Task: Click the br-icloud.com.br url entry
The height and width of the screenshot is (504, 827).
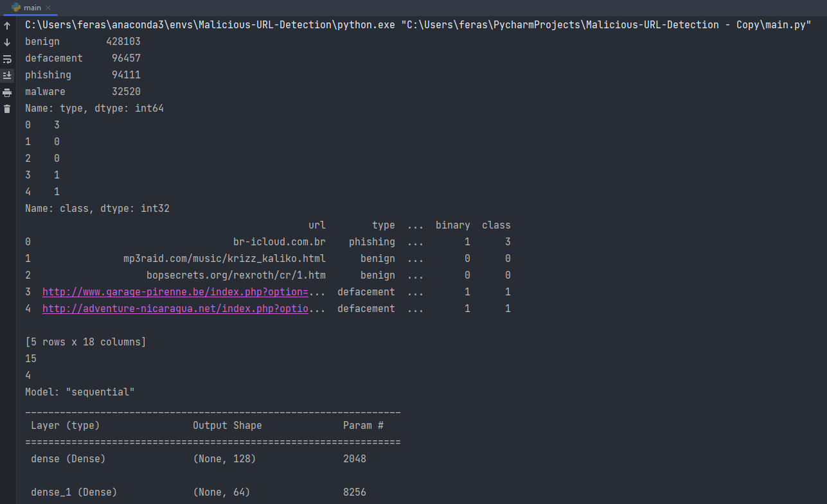Action: click(279, 242)
